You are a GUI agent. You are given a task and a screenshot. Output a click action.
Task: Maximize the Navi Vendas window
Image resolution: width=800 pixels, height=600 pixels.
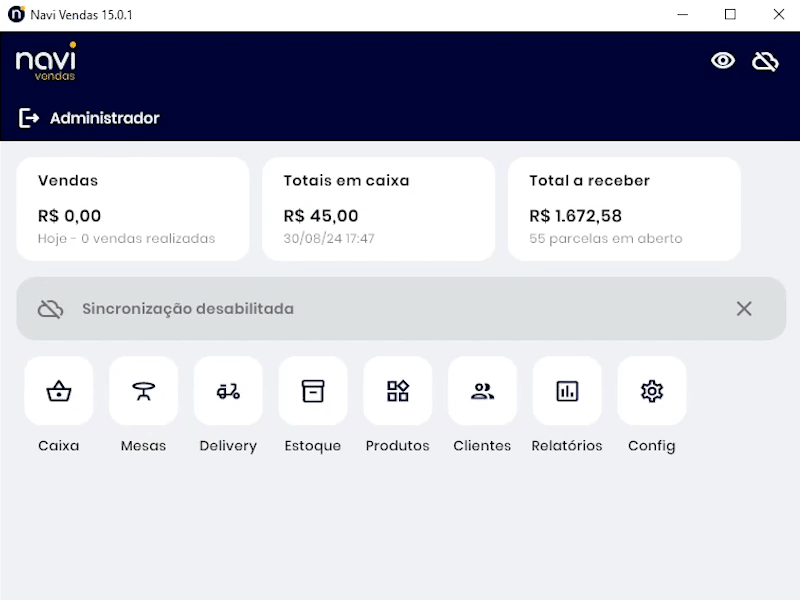pos(730,15)
